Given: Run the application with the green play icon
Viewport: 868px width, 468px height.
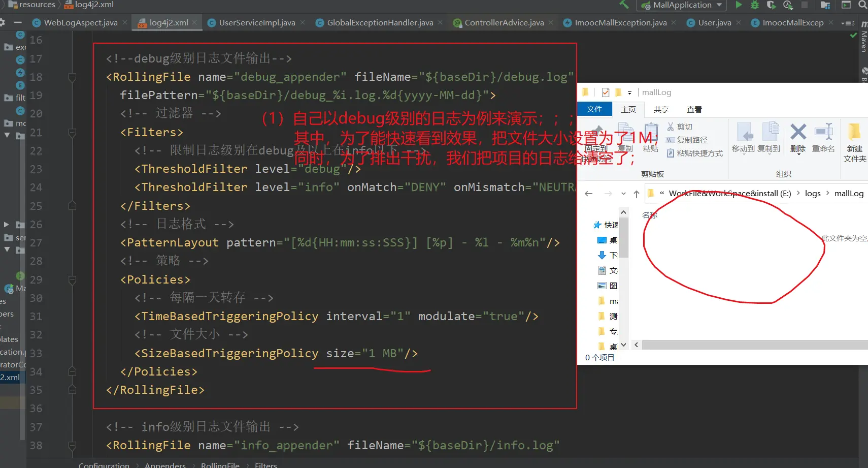Looking at the screenshot, I should 739,5.
